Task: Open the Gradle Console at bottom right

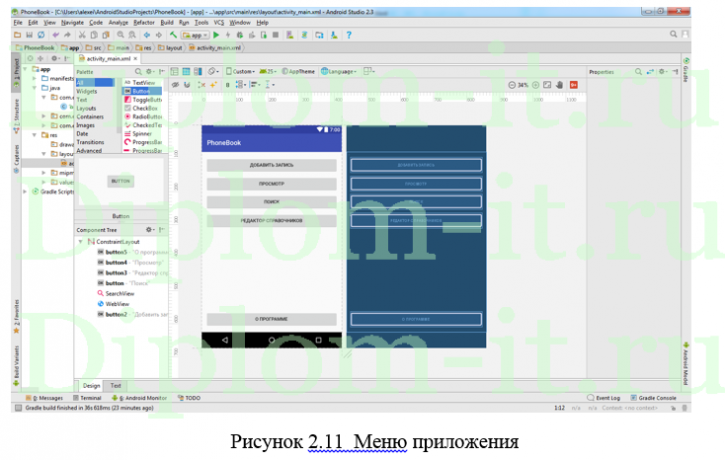Action: point(653,398)
